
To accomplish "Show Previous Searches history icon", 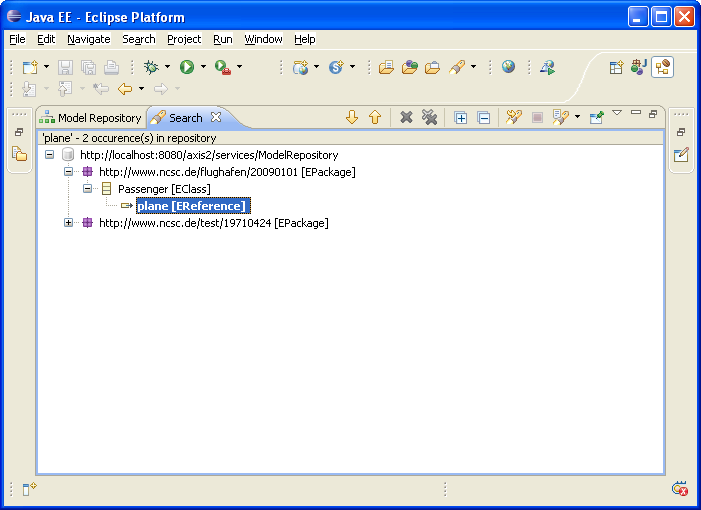I will click(561, 118).
